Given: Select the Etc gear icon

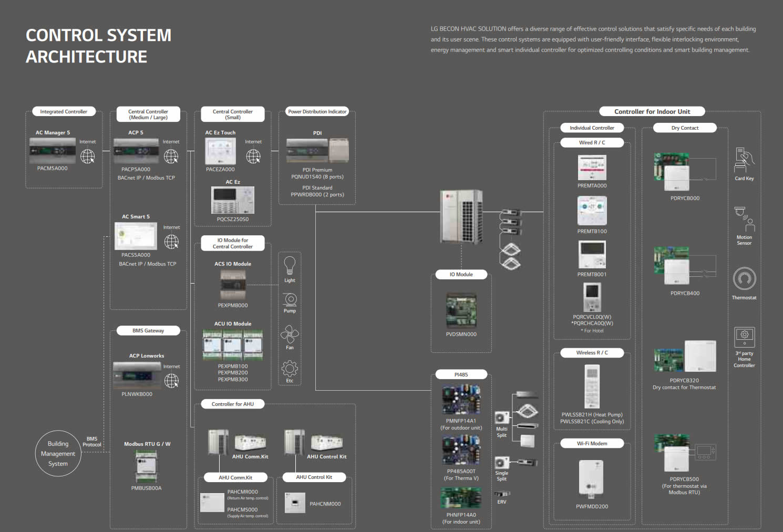Looking at the screenshot, I should (x=290, y=369).
